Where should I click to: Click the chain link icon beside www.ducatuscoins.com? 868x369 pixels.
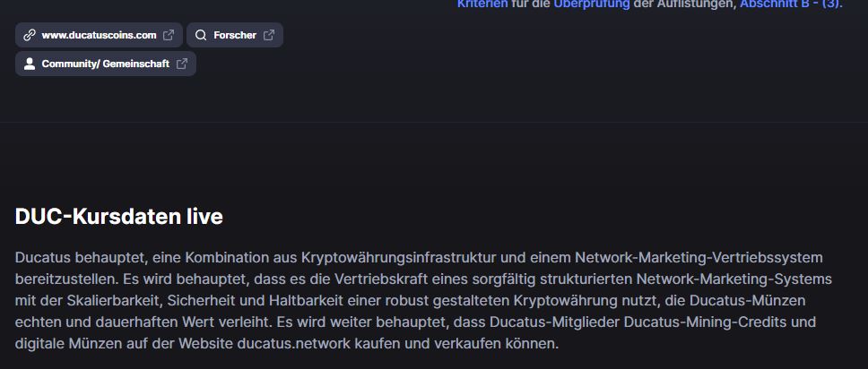pos(30,35)
